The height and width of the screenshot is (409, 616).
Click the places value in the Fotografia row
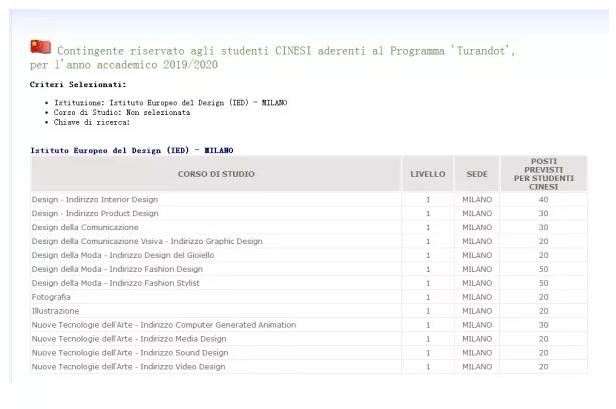tap(543, 297)
